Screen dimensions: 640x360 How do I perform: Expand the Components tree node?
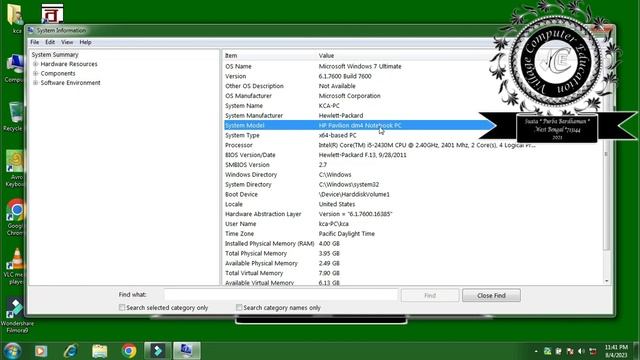click(36, 73)
